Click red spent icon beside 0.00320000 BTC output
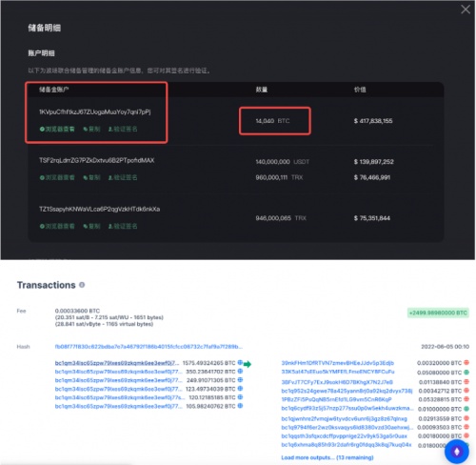Screen dimensions: 476x465 [x=466, y=363]
